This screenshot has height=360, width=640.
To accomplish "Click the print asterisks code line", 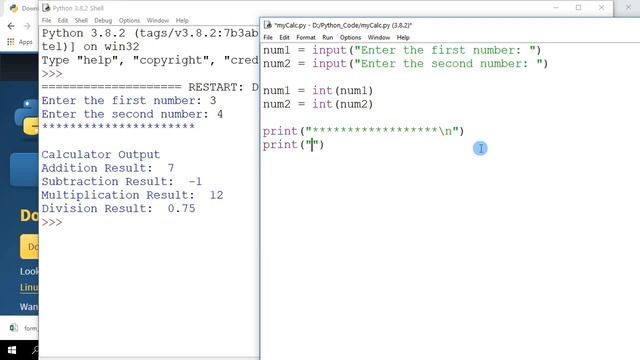I will tap(363, 131).
